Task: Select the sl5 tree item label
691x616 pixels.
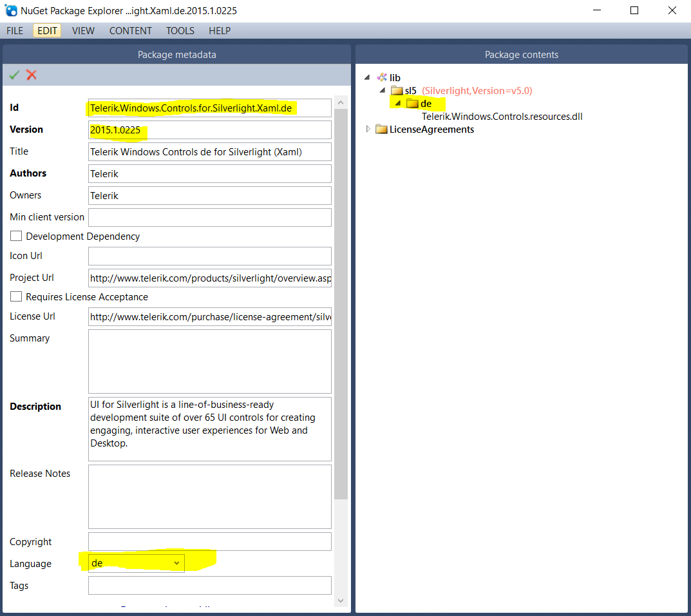Action: pyautogui.click(x=411, y=91)
